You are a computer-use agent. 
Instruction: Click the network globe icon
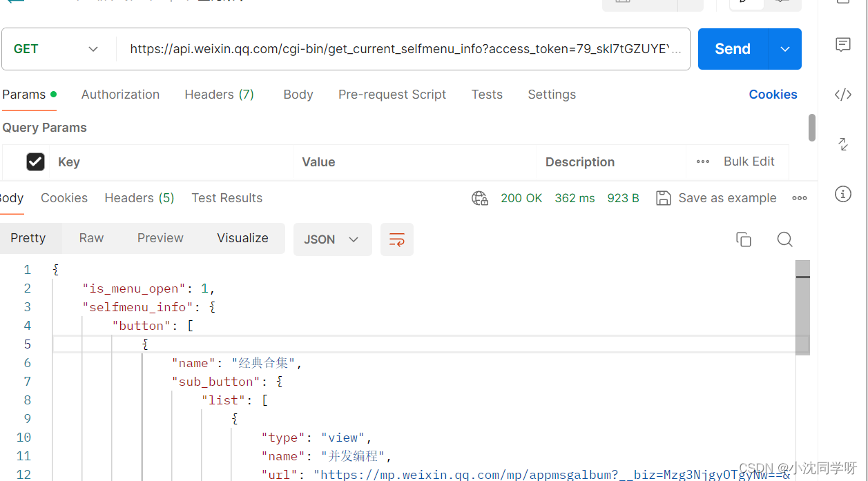480,198
